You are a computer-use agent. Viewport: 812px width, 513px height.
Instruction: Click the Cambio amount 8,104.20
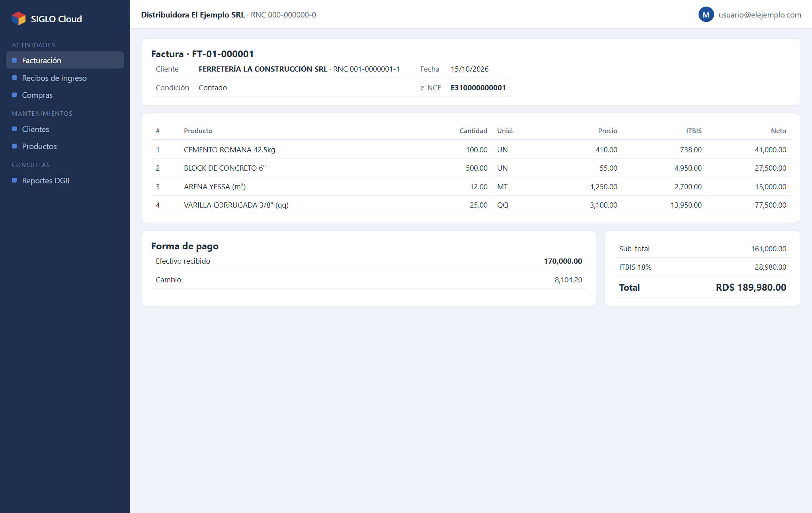[x=568, y=280]
